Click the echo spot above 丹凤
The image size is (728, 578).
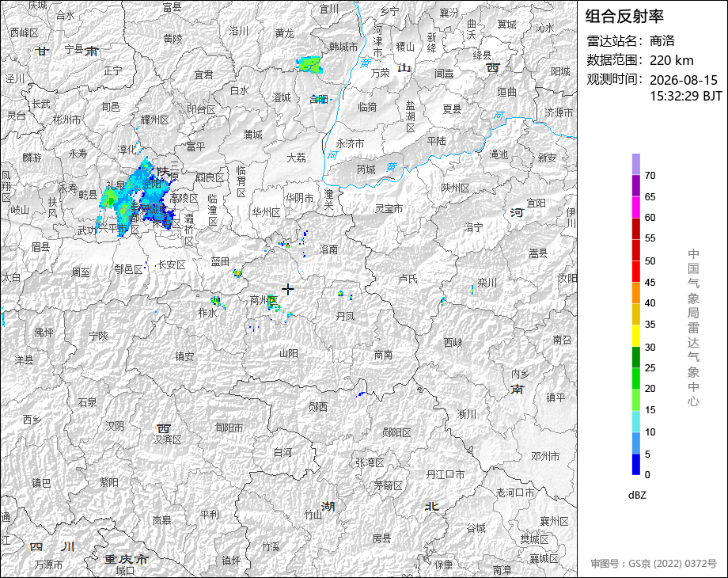341,293
